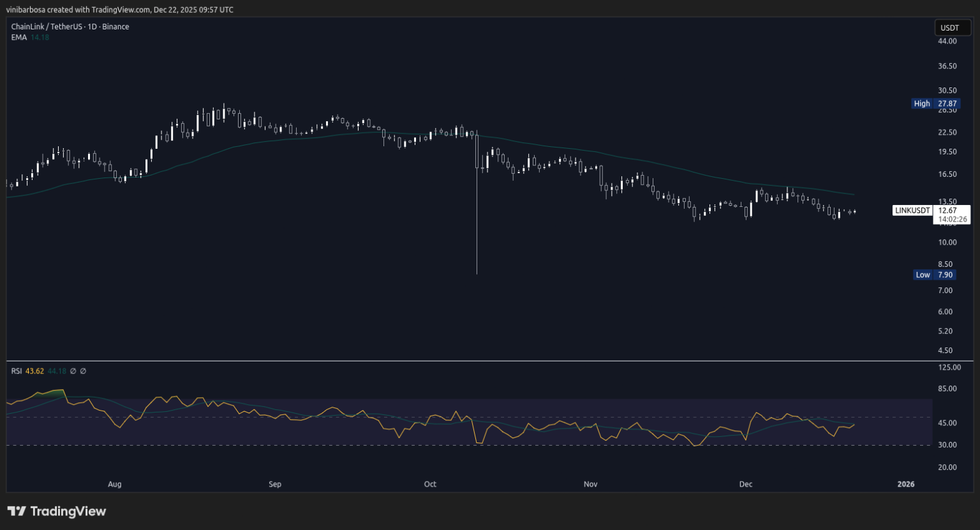Click the LINKUSDT price label on the scale

[x=912, y=210]
